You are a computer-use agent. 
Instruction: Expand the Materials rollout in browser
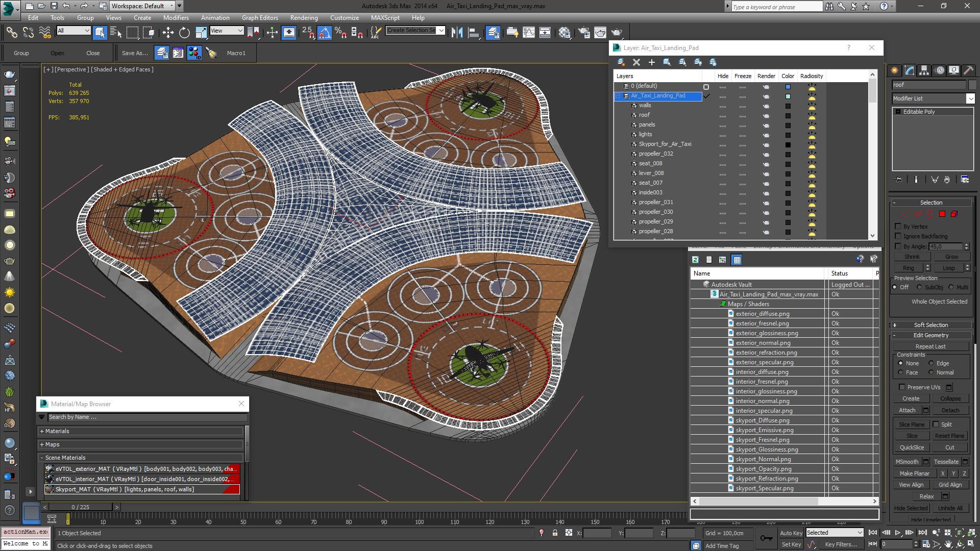pos(57,431)
